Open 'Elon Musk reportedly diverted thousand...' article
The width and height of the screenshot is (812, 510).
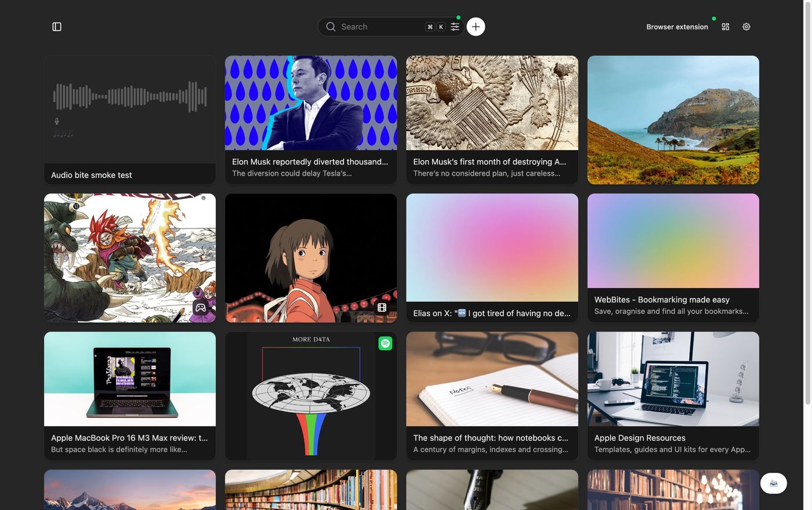pyautogui.click(x=310, y=162)
